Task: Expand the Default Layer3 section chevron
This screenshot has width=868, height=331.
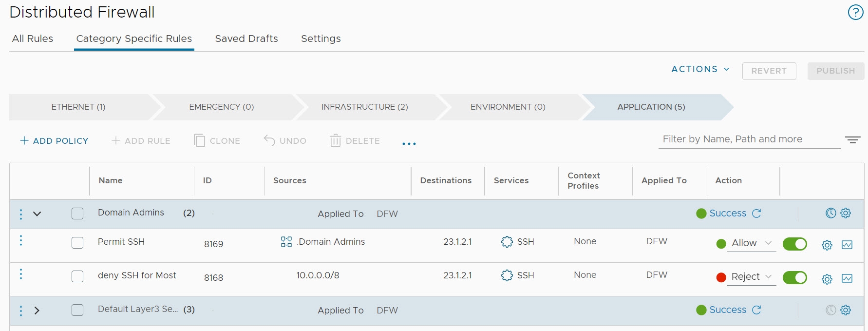Action: (x=37, y=311)
